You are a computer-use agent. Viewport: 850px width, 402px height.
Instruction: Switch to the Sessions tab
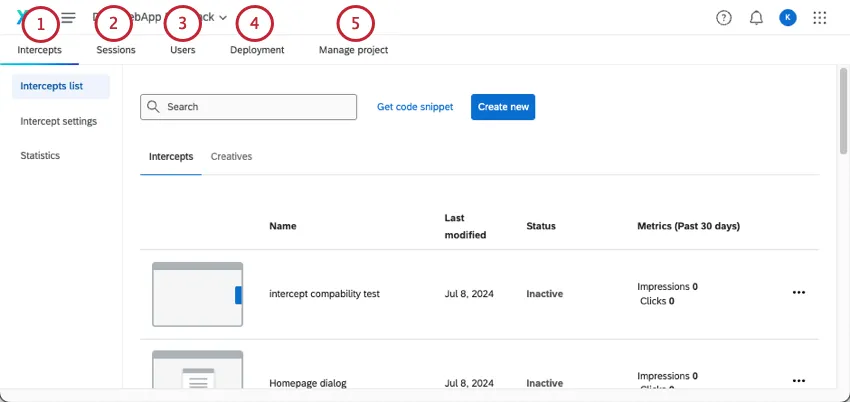[x=116, y=50]
